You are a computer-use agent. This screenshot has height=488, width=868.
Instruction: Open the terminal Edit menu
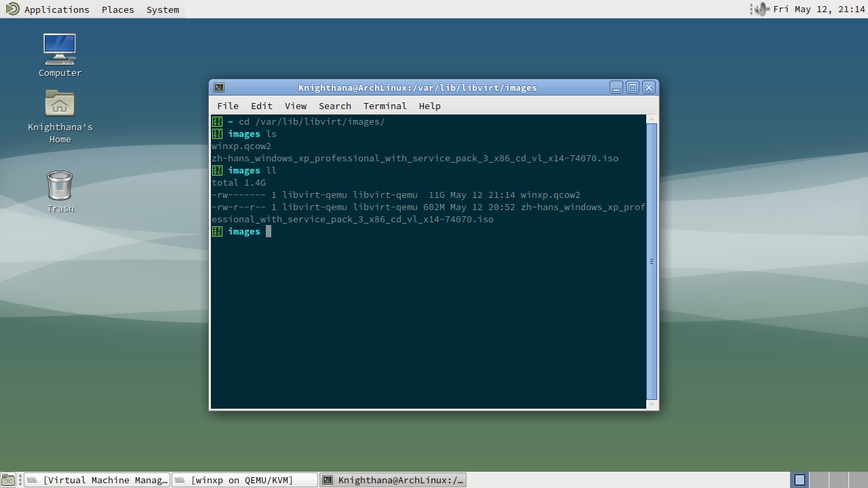click(262, 106)
